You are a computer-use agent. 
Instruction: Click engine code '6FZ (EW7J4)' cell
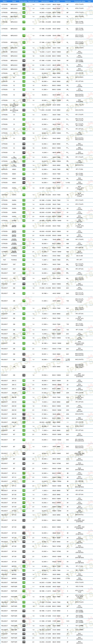80,248
